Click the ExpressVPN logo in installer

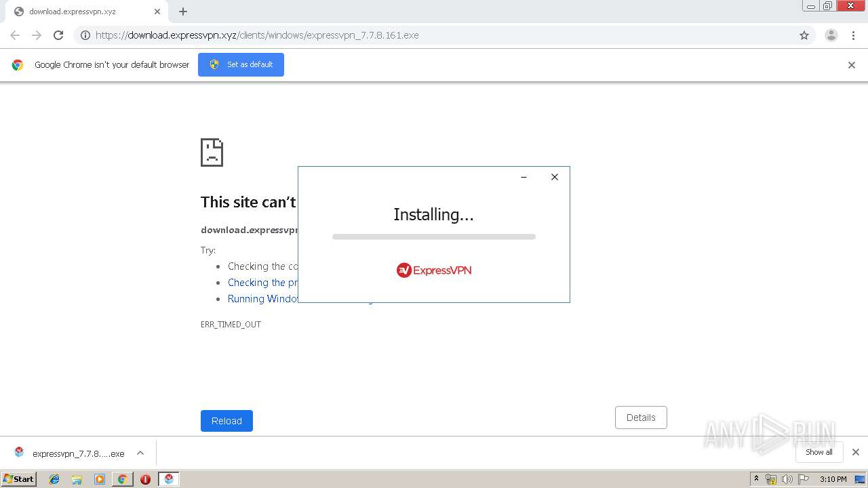tap(434, 270)
